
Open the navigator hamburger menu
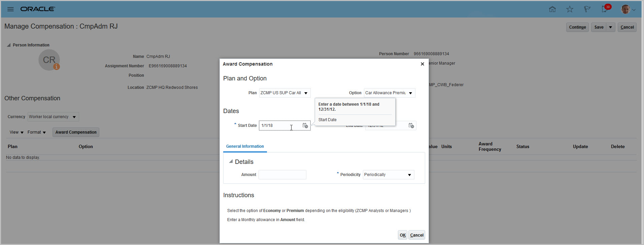(10, 9)
